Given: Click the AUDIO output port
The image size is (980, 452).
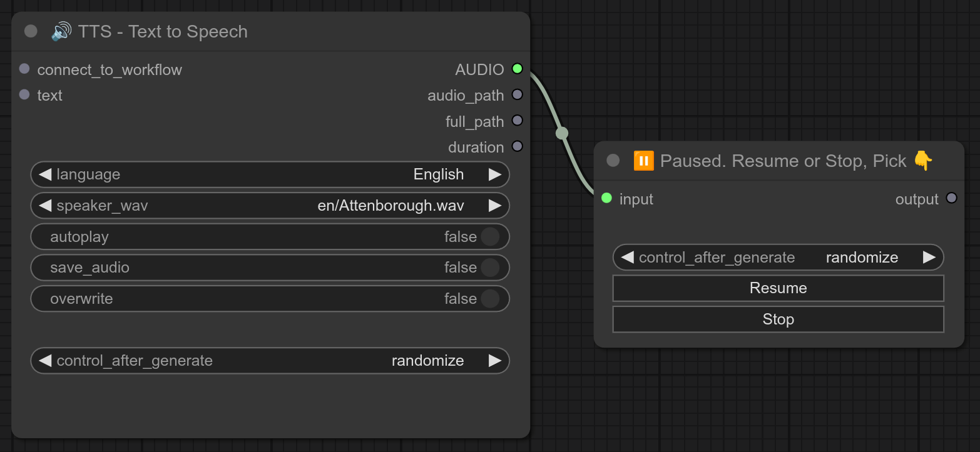Looking at the screenshot, I should click(x=517, y=69).
